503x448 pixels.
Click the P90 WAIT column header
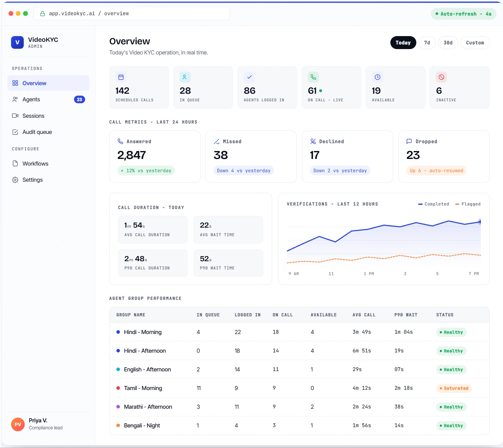(x=406, y=315)
